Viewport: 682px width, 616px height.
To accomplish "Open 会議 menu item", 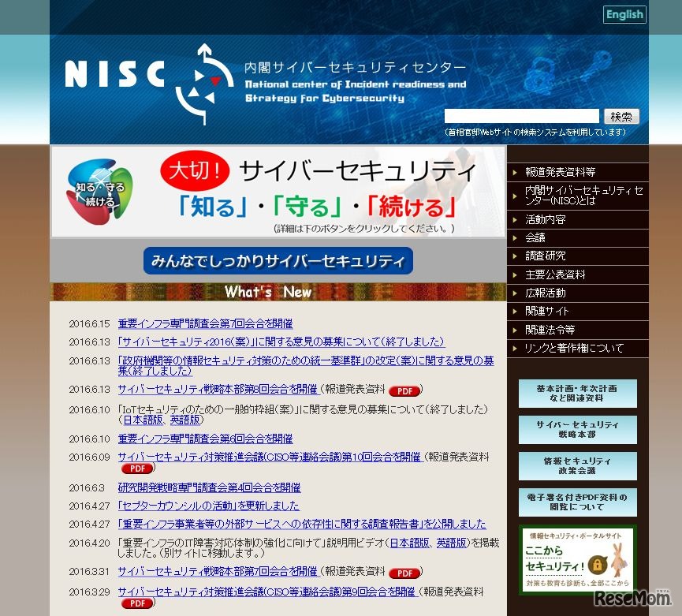I will [578, 238].
